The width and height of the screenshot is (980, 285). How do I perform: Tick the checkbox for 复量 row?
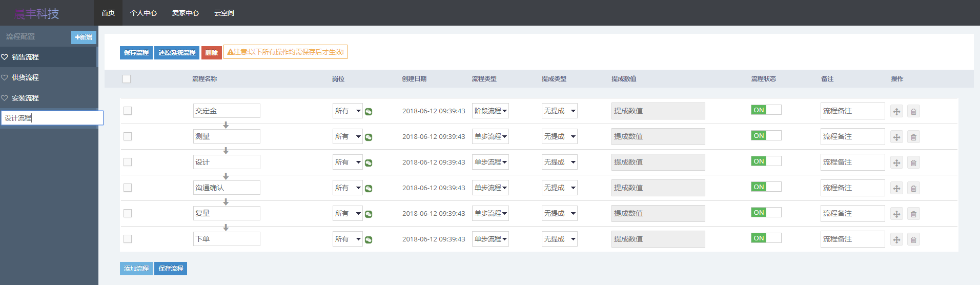click(128, 213)
